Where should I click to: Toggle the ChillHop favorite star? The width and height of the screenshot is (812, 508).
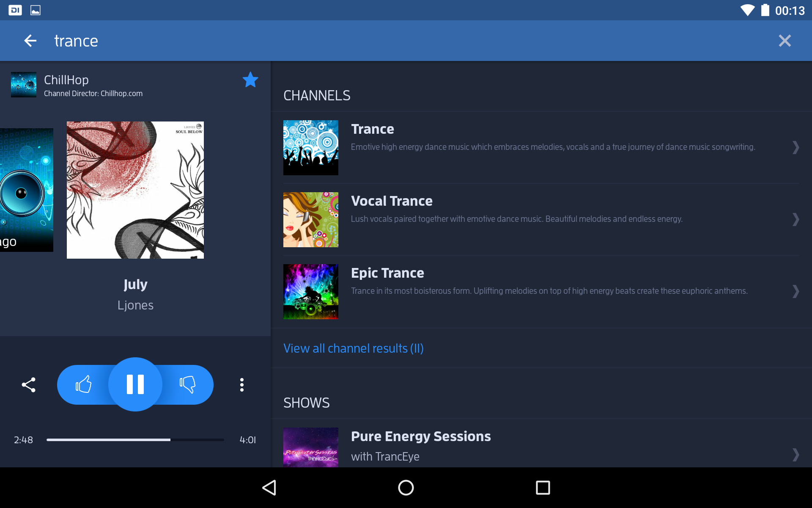pyautogui.click(x=250, y=80)
